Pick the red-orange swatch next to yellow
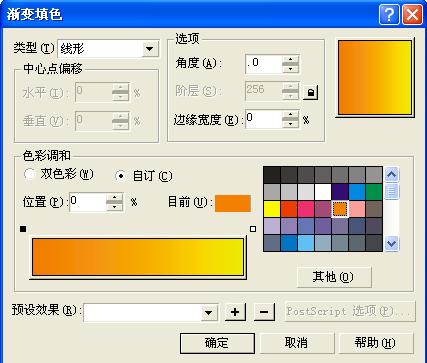The image size is (427, 363). pyautogui.click(x=289, y=209)
